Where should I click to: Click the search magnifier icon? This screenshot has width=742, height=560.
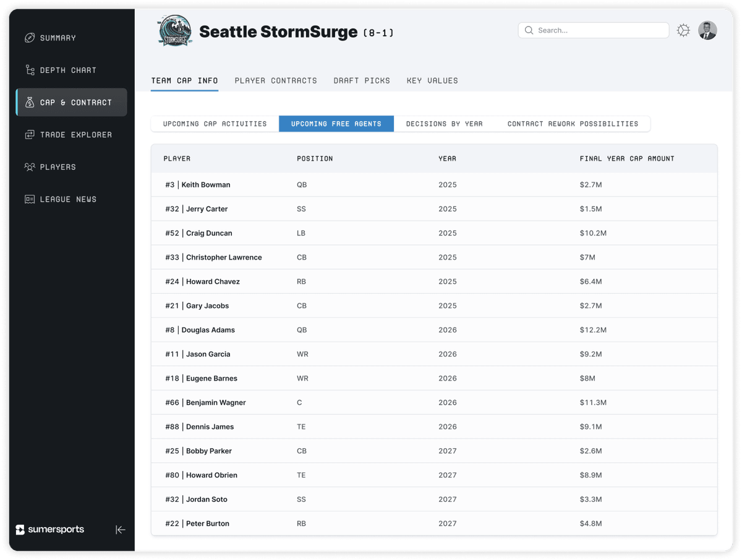click(529, 30)
